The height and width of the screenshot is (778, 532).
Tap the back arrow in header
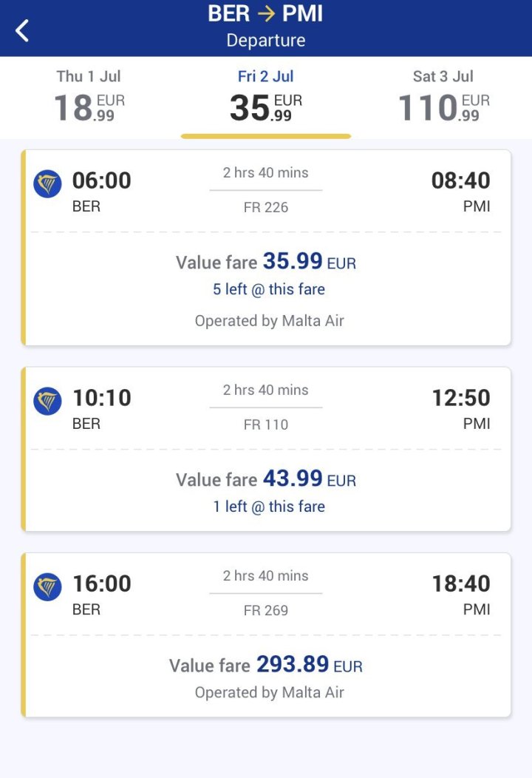pyautogui.click(x=22, y=30)
